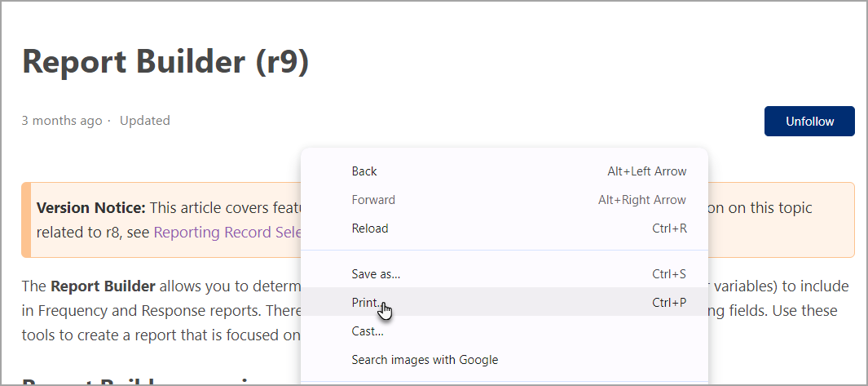Click the Alt+Right Arrow shortcut text
This screenshot has width=868, height=386.
(x=642, y=200)
